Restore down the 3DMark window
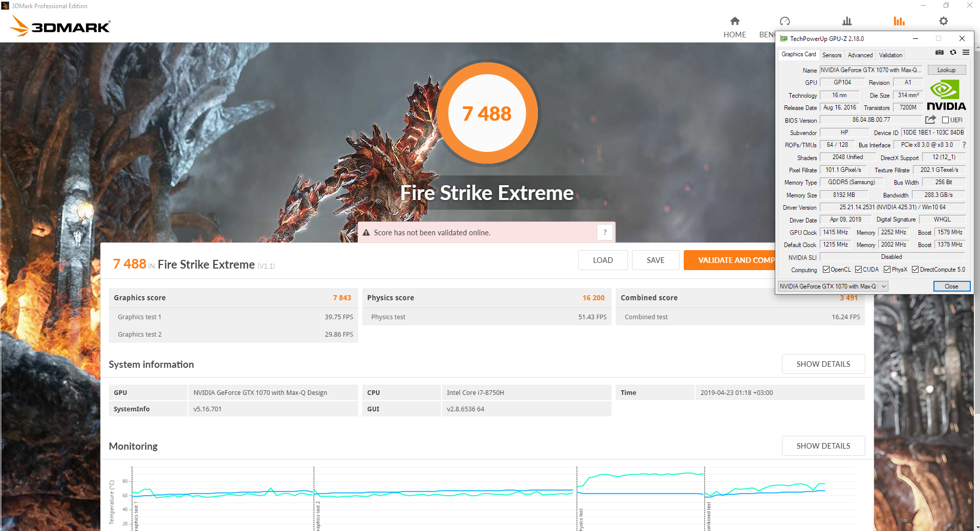 946,6
